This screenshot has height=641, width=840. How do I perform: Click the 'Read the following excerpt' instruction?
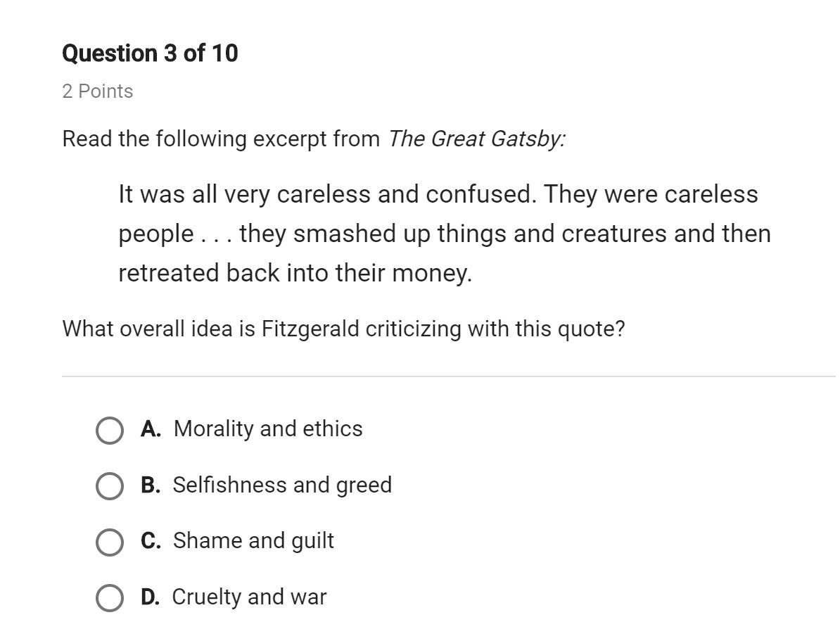221,139
